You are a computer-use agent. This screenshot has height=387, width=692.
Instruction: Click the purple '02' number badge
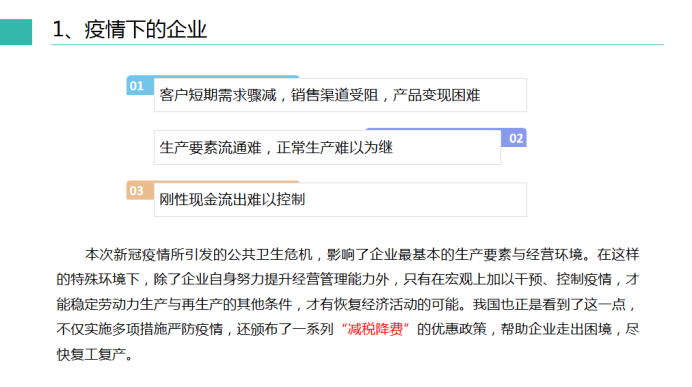tap(514, 138)
